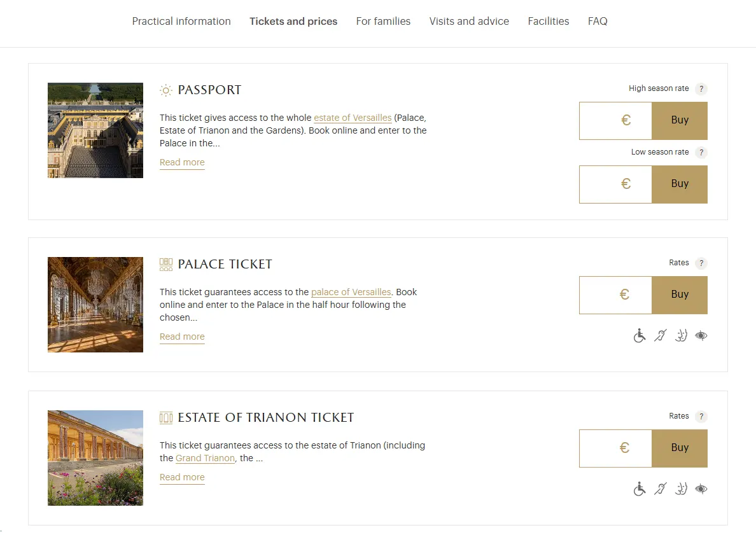Image resolution: width=756 pixels, height=542 pixels.
Task: Go to the FAQ tab
Action: click(598, 22)
